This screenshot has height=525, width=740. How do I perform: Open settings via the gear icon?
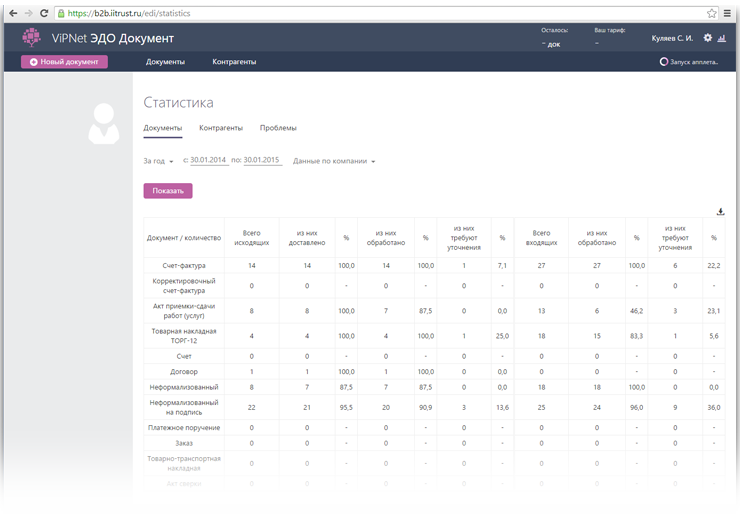click(708, 38)
